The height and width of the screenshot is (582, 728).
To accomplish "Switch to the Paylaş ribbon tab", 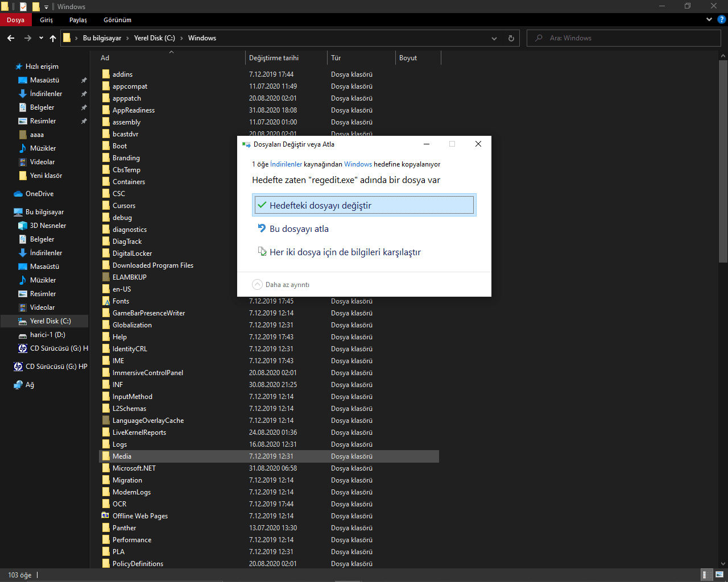I will (78, 20).
